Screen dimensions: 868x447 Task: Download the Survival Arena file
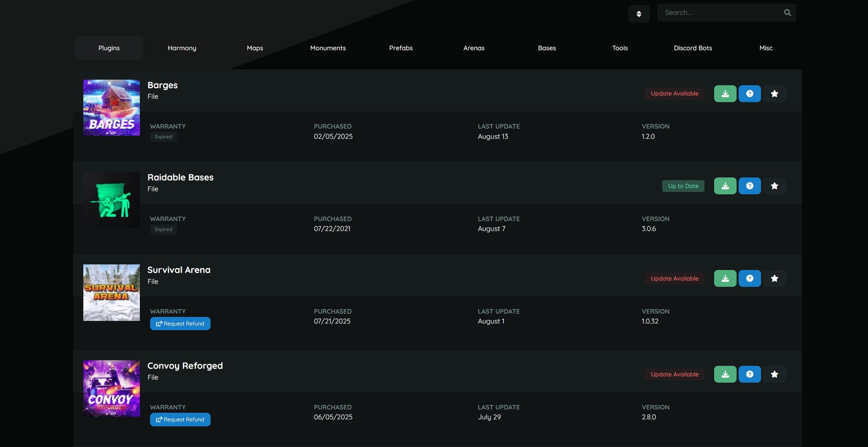[725, 279]
